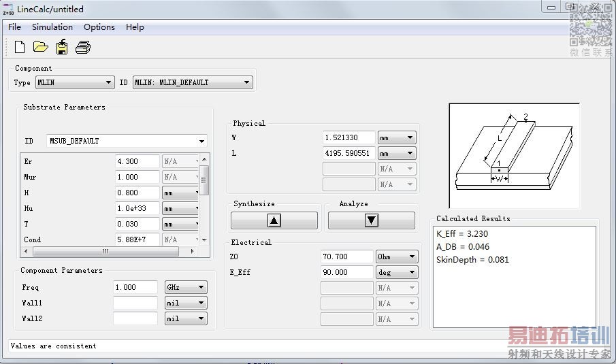This screenshot has height=364, width=616.
Task: Click the K_Eff = 3.230 result
Action: 462,234
